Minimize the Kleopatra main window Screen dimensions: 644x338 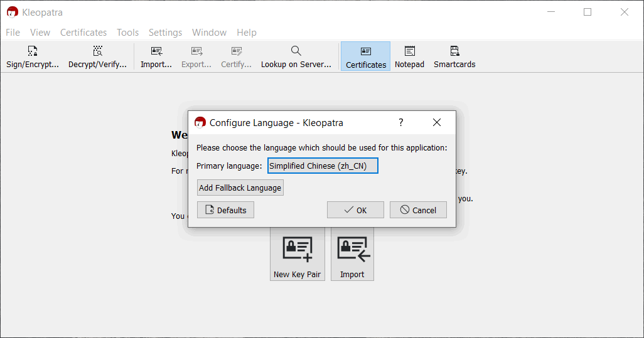[551, 12]
